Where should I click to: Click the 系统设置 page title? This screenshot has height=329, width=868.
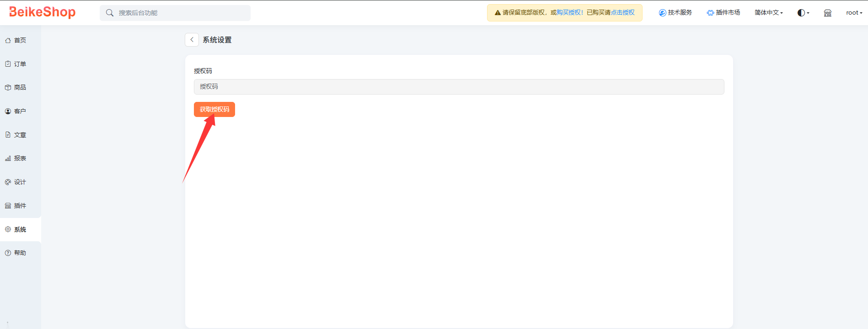[x=217, y=40]
